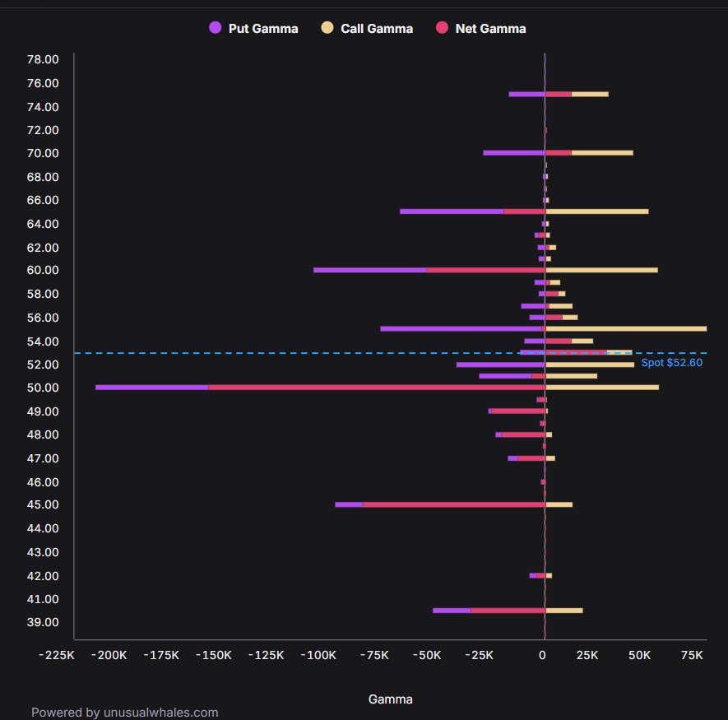
Task: Select the red net gamma bar at strike 45.00
Action: tap(454, 505)
